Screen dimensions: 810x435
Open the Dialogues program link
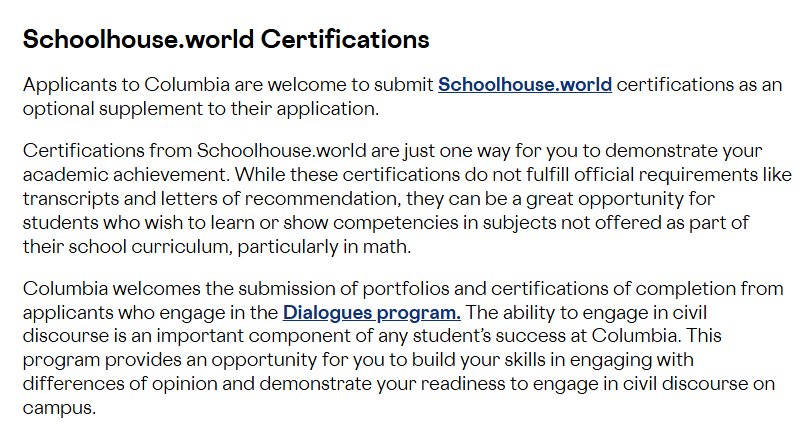(x=371, y=313)
